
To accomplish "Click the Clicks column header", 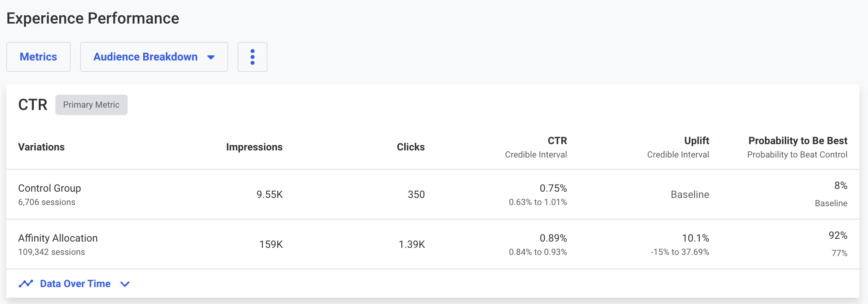I will 410,147.
